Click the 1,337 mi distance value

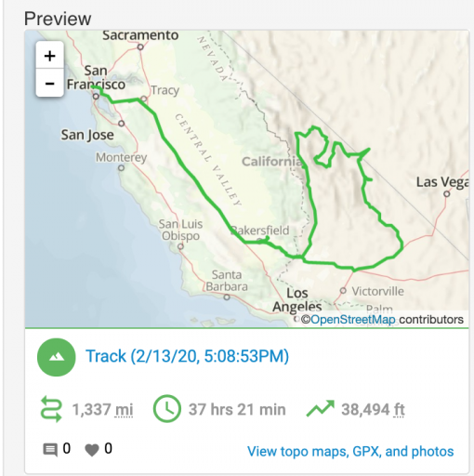click(102, 409)
